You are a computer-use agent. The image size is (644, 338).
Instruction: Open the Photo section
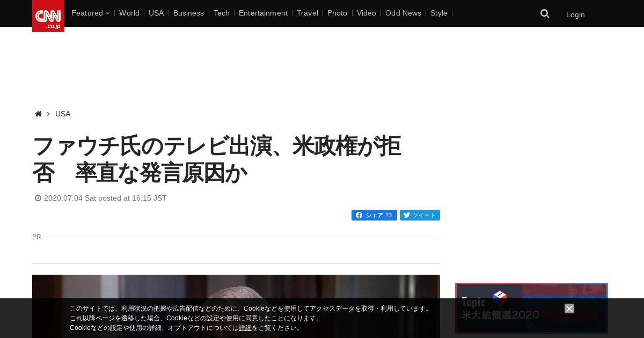pyautogui.click(x=337, y=13)
